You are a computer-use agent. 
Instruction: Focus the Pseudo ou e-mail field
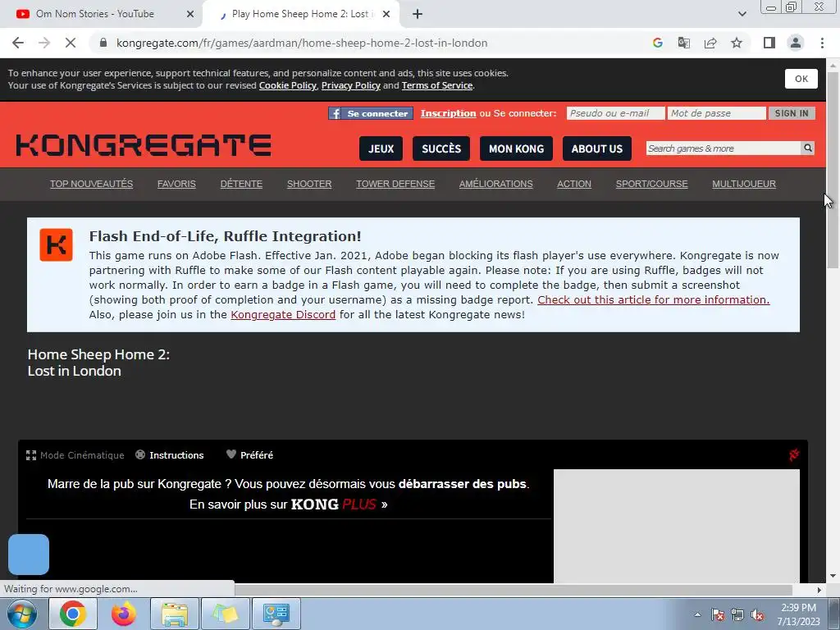(x=615, y=113)
